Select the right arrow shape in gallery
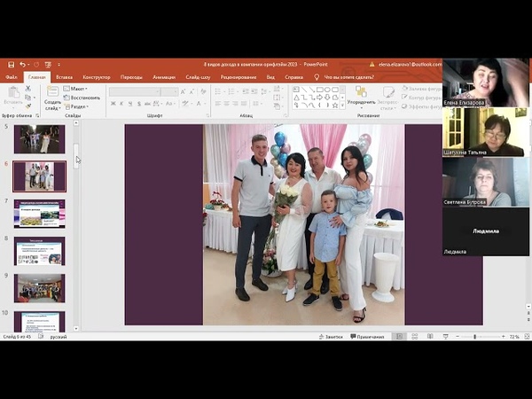 coord(319,98)
